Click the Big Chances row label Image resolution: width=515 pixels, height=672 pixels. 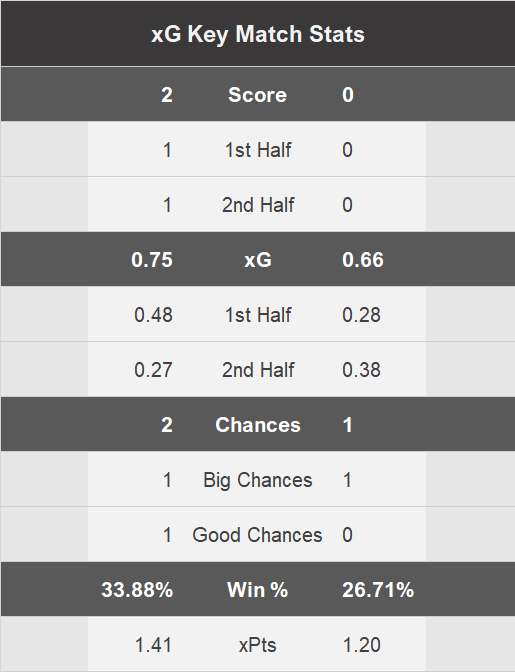click(x=258, y=480)
